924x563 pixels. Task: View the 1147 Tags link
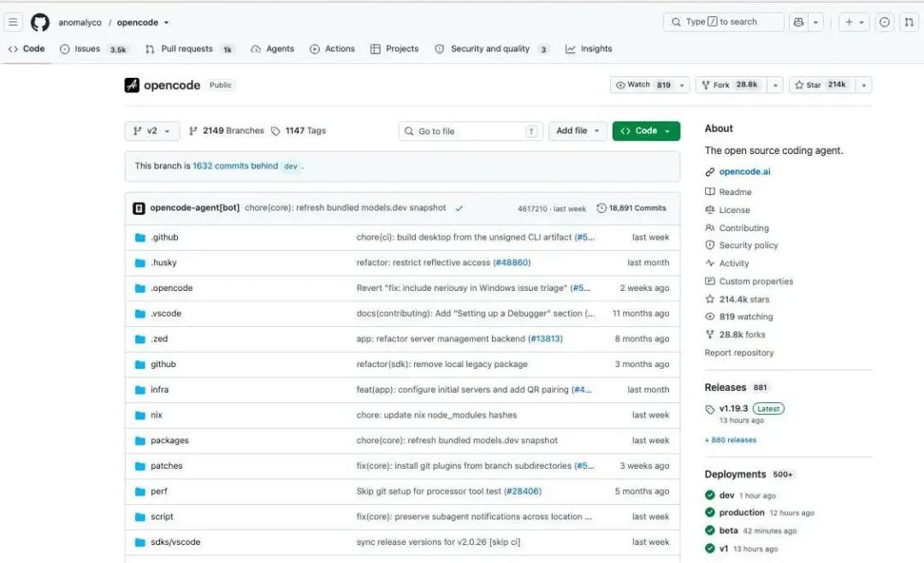299,131
